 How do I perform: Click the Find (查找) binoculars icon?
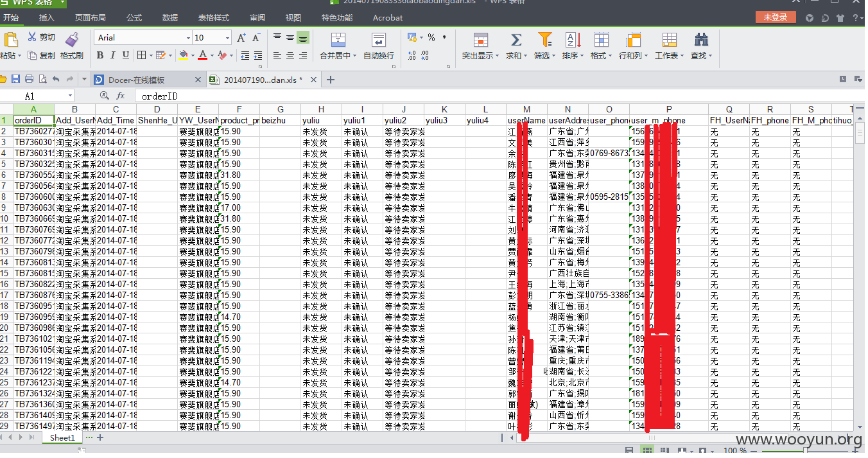click(x=701, y=39)
